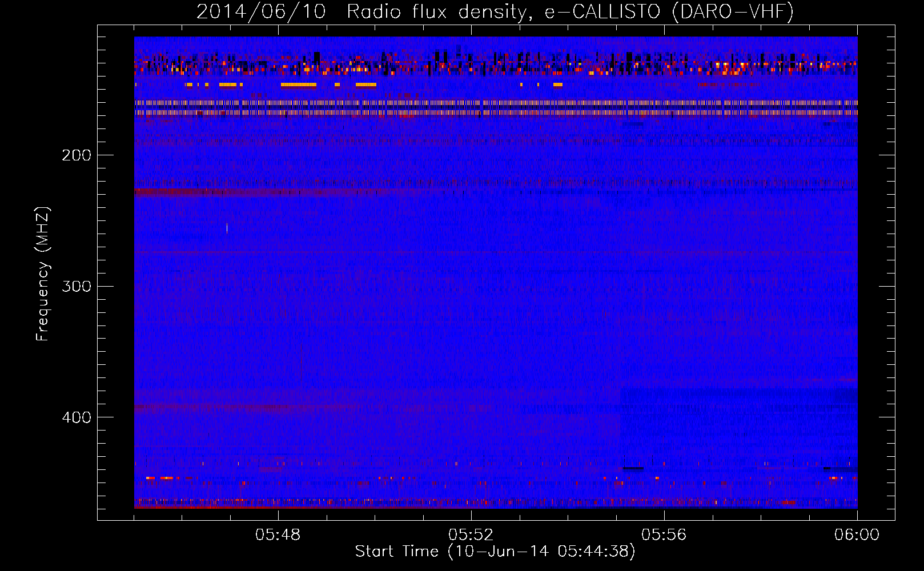Screen dimensions: 924x571
Task: Select the 05:48 time tick label
Action: tap(278, 534)
